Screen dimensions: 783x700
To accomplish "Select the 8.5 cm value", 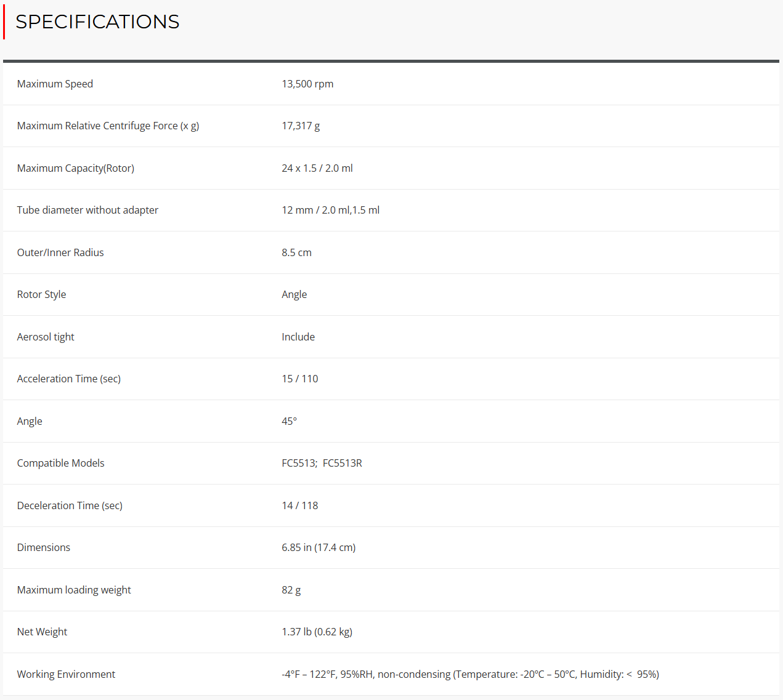I will click(x=296, y=252).
